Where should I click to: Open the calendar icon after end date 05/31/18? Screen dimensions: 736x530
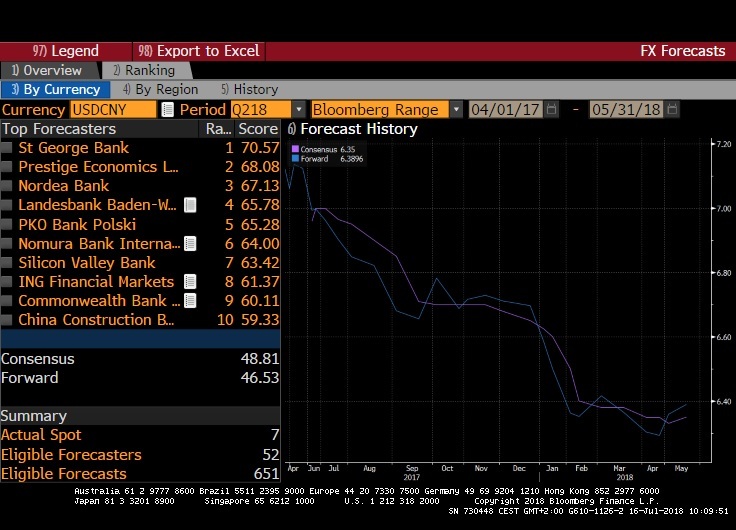670,109
